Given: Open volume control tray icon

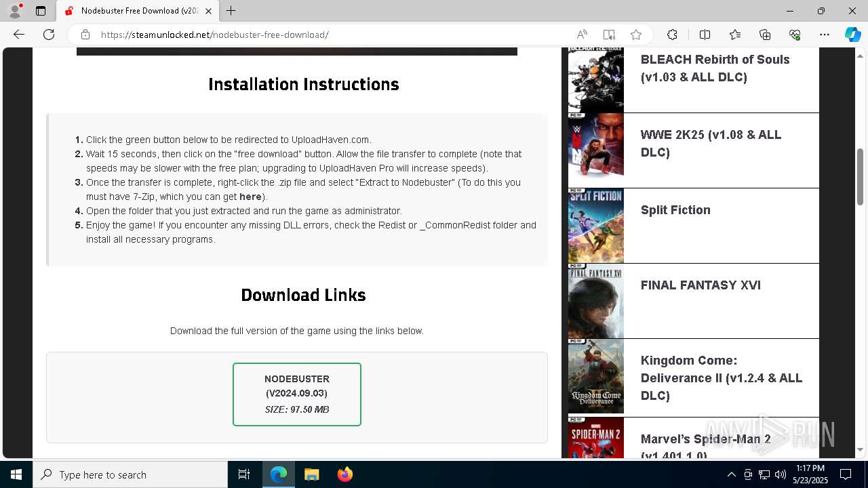Looking at the screenshot, I should (x=781, y=474).
